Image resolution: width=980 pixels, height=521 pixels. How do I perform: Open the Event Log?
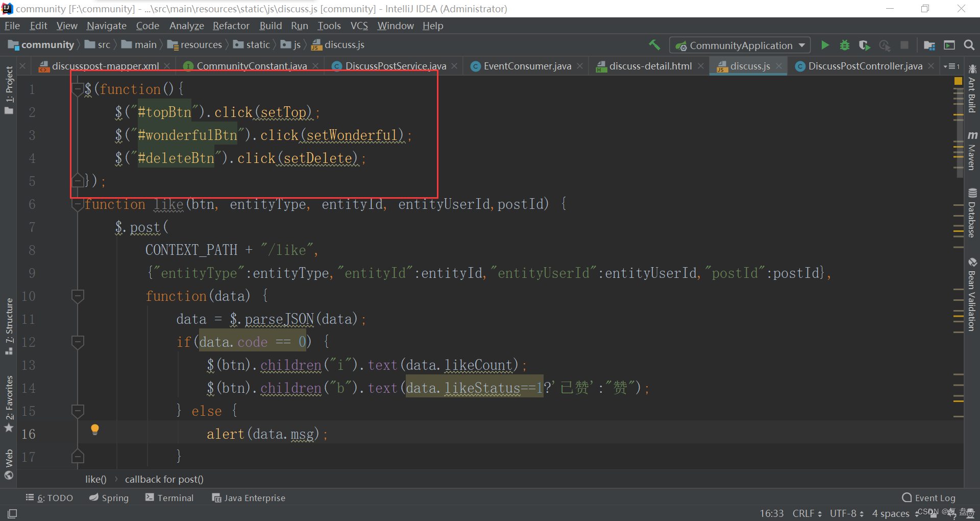pos(929,498)
